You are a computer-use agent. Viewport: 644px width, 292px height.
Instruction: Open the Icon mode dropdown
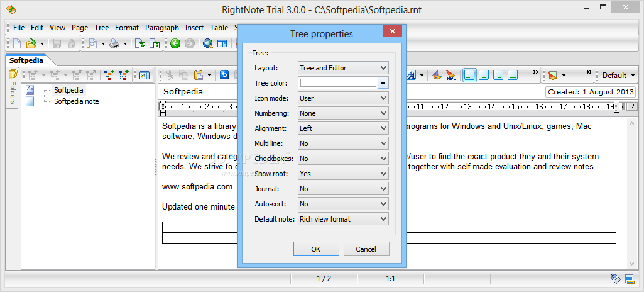click(343, 98)
